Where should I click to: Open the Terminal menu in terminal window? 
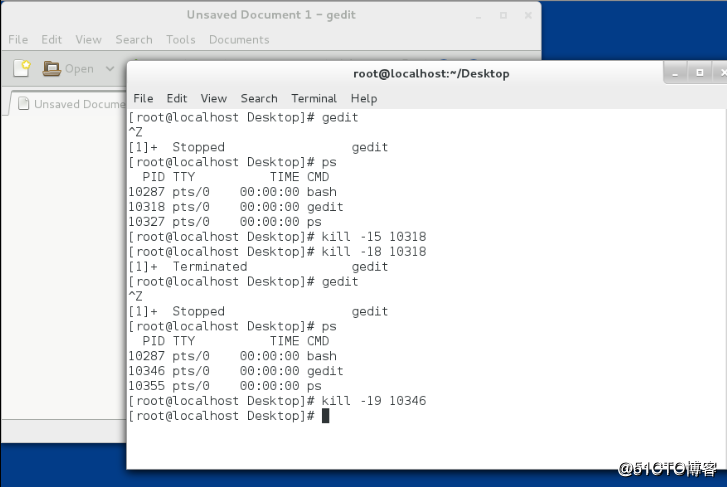[314, 98]
